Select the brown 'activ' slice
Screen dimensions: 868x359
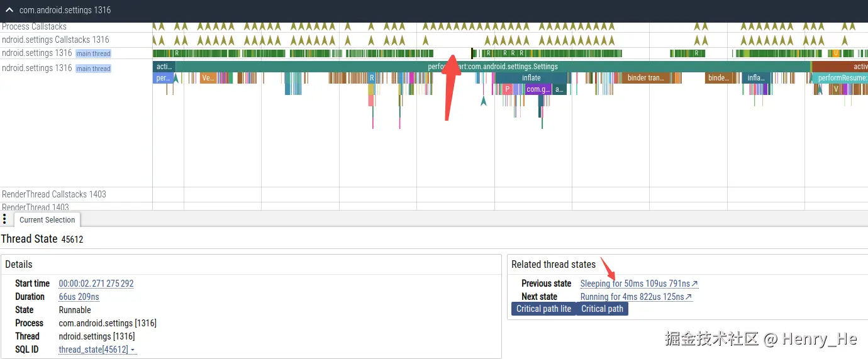click(x=840, y=66)
